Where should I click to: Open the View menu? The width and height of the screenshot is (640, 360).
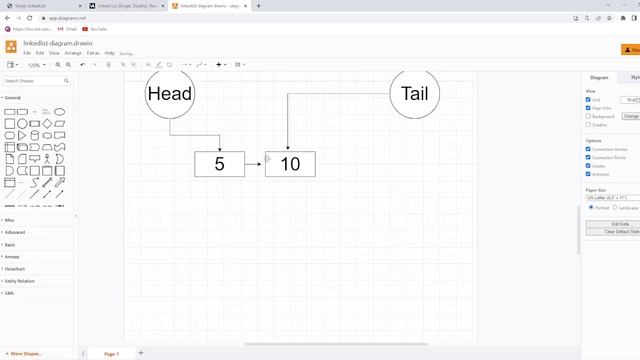54,53
